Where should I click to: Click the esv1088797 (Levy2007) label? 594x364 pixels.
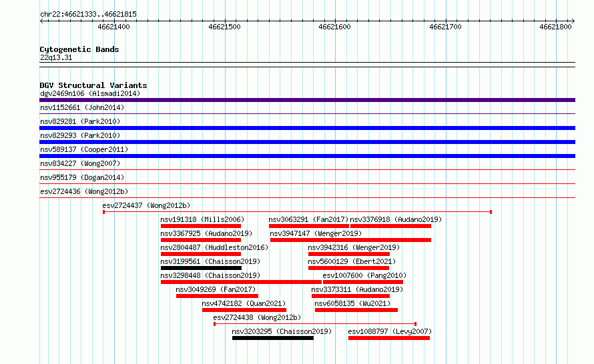[x=390, y=331]
